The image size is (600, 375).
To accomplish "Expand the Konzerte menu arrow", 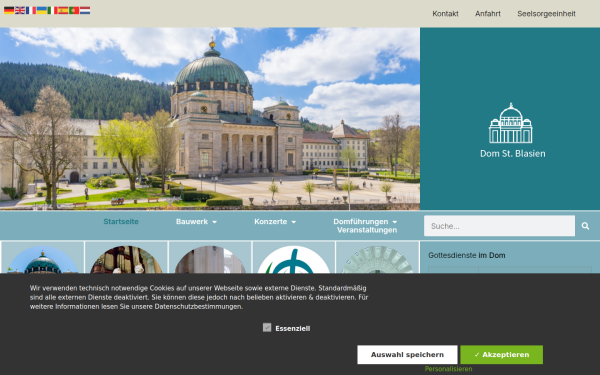I will 293,222.
